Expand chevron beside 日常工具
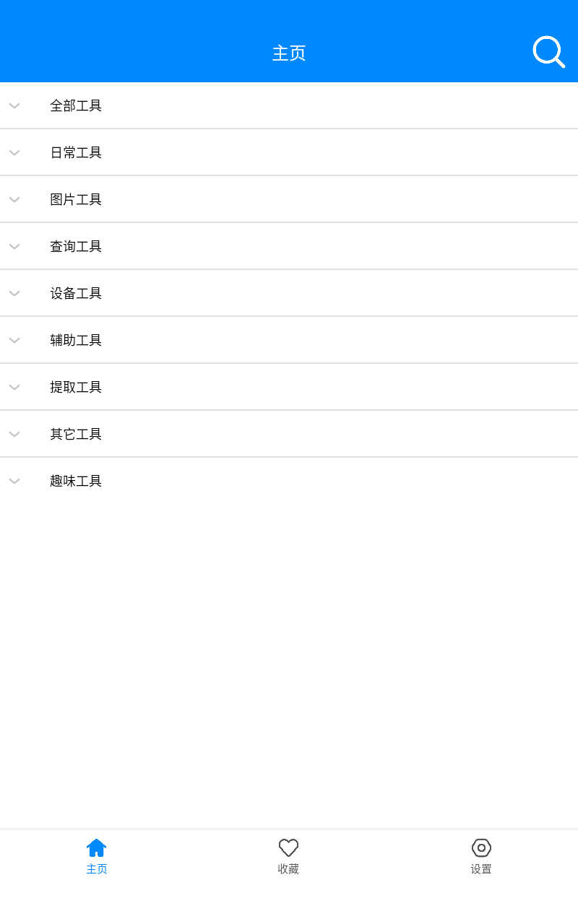The height and width of the screenshot is (924, 578). (14, 153)
